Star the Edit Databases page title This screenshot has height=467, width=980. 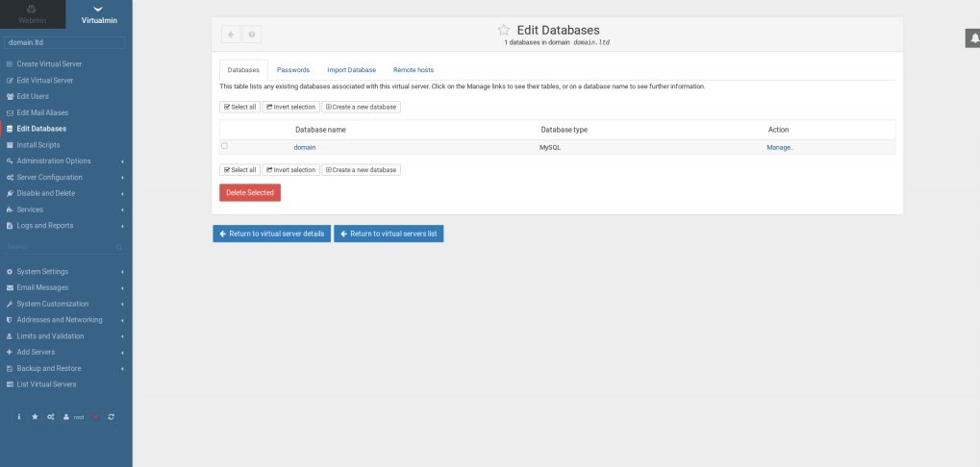(x=503, y=31)
